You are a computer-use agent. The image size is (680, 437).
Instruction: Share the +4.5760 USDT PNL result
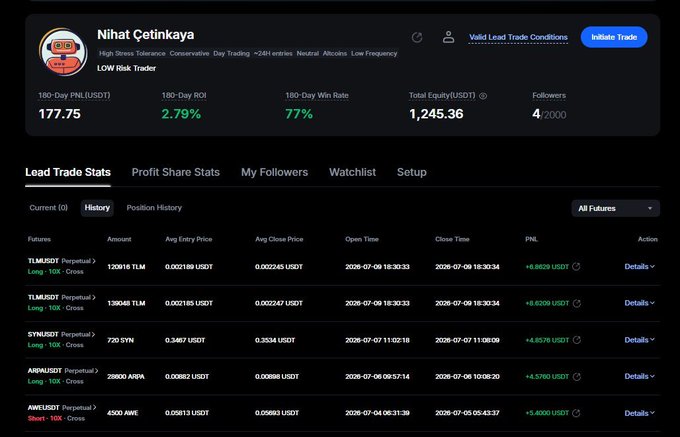[576, 377]
